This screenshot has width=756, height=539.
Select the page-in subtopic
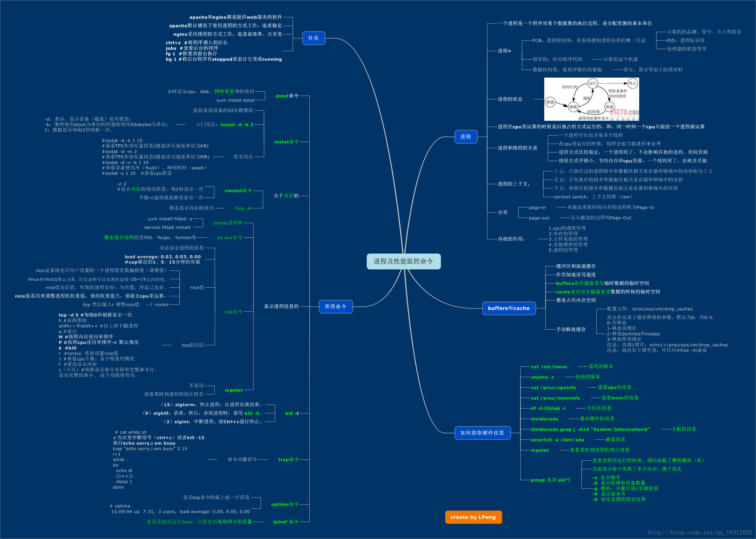pos(537,207)
